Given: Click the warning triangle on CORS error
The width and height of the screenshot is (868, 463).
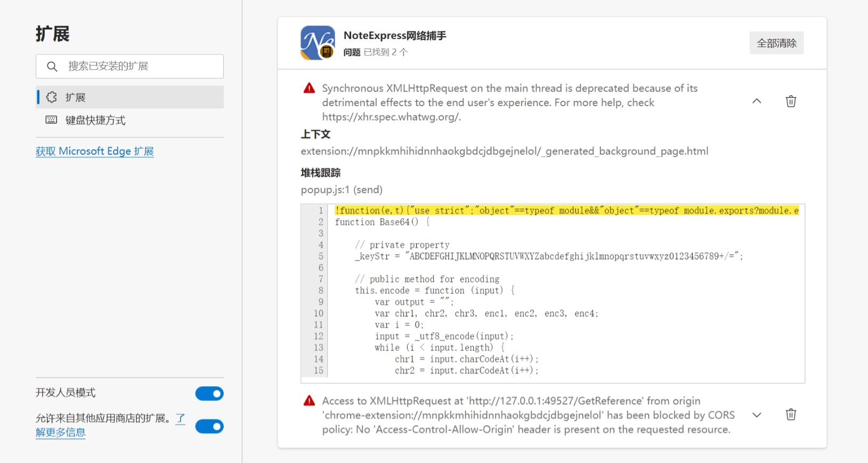Looking at the screenshot, I should tap(309, 401).
